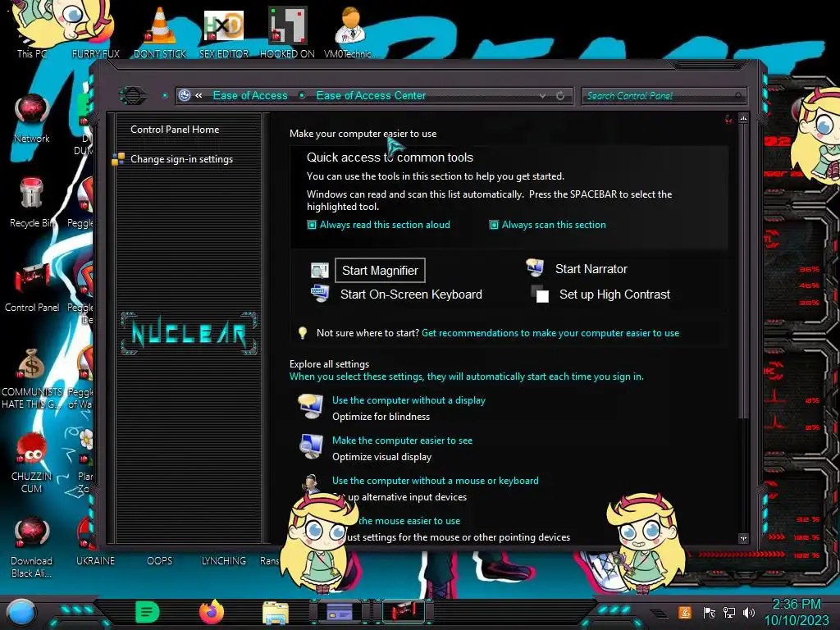840x630 pixels.
Task: Open the clock showing 2:36 PM
Action: click(x=797, y=612)
